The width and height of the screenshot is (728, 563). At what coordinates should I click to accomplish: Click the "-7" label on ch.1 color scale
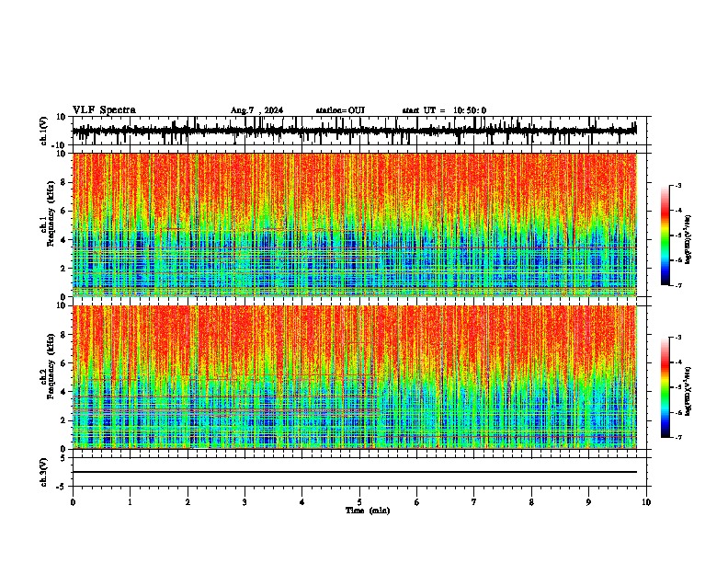tap(678, 285)
